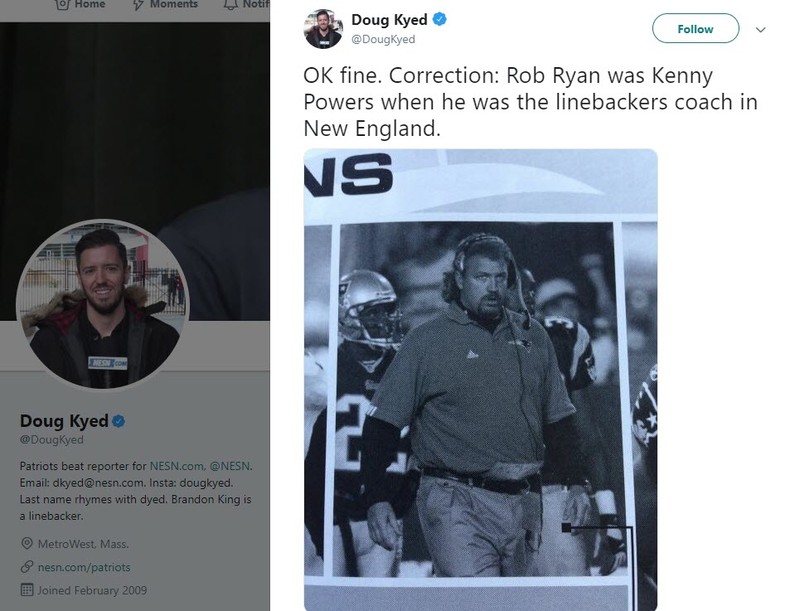790x611 pixels.
Task: Open the NESN.com link in the bio
Action: (x=176, y=466)
